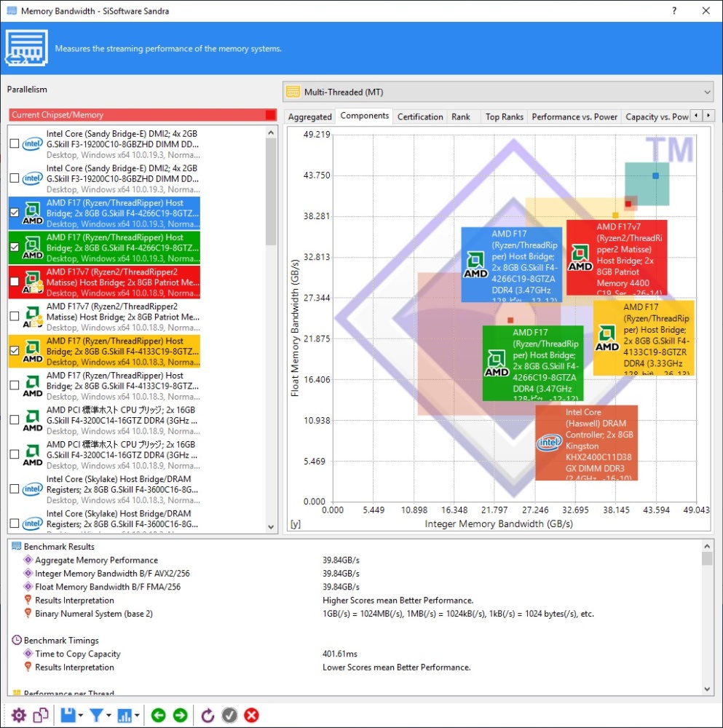Open the Rank tab
Image resolution: width=723 pixels, height=728 pixels.
point(461,117)
